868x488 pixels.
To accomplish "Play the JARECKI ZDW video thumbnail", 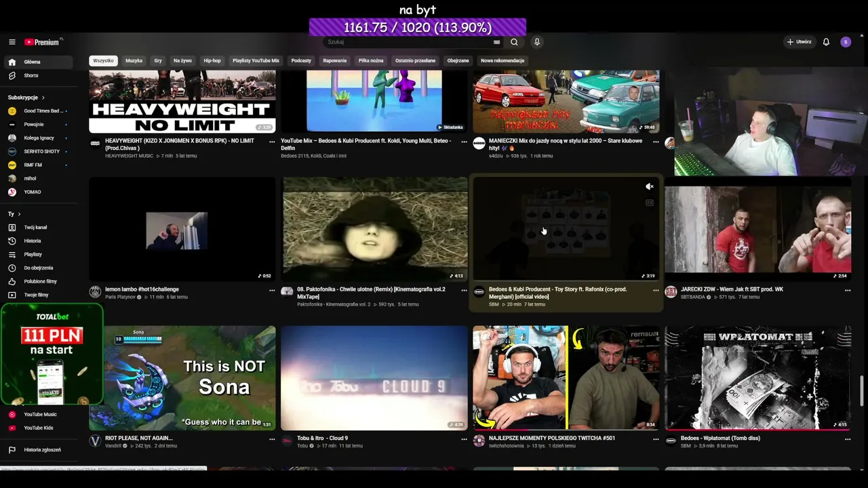I will click(757, 229).
